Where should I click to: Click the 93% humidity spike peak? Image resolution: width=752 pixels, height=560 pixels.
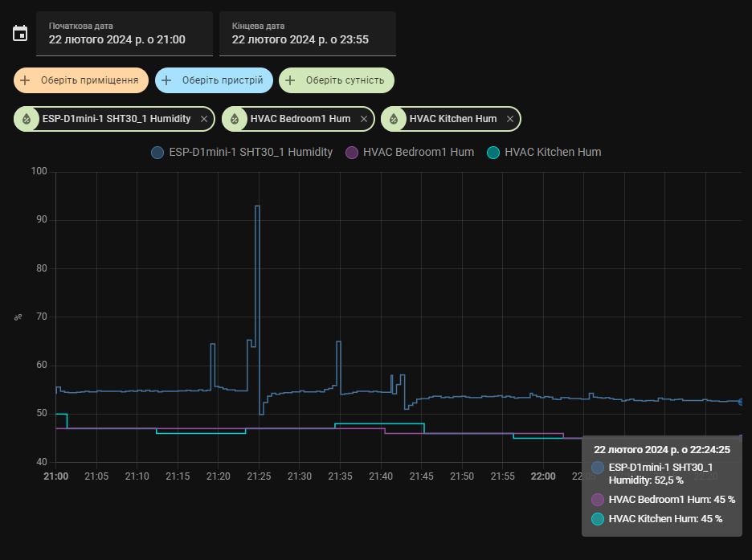pos(258,206)
